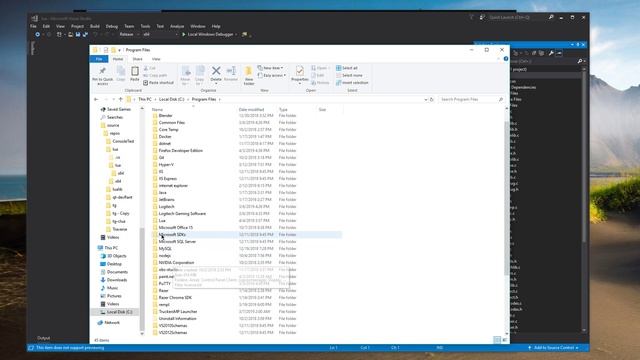640x360 pixels.
Task: Go back with Explorer back arrow
Action: 96,99
